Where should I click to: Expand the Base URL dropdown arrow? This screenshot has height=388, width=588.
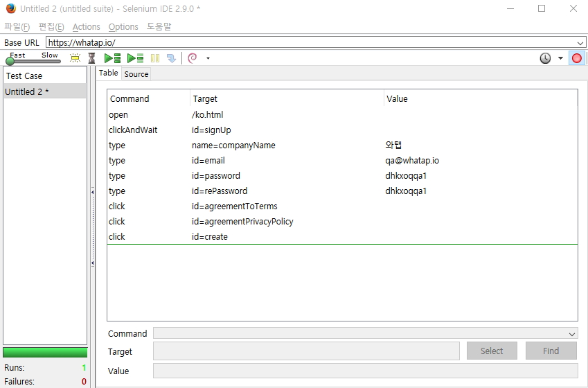click(x=580, y=43)
